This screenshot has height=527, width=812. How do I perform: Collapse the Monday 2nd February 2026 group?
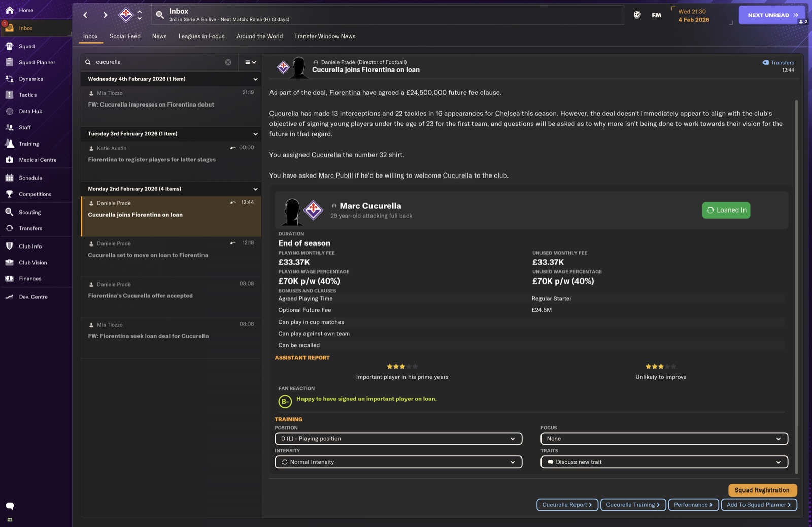pyautogui.click(x=255, y=189)
